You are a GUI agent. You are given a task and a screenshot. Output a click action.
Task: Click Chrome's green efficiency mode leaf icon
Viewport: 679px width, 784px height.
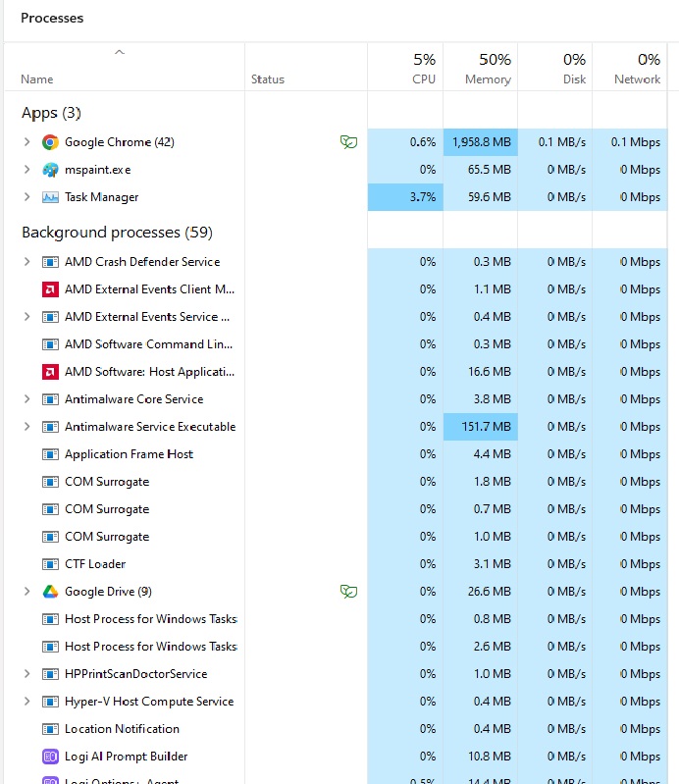pos(348,142)
